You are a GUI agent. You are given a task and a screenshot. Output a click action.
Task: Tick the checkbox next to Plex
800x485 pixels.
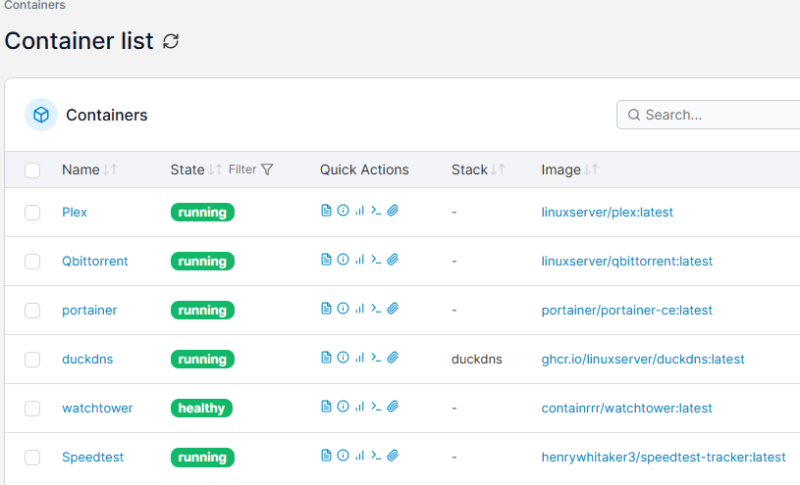coord(32,212)
